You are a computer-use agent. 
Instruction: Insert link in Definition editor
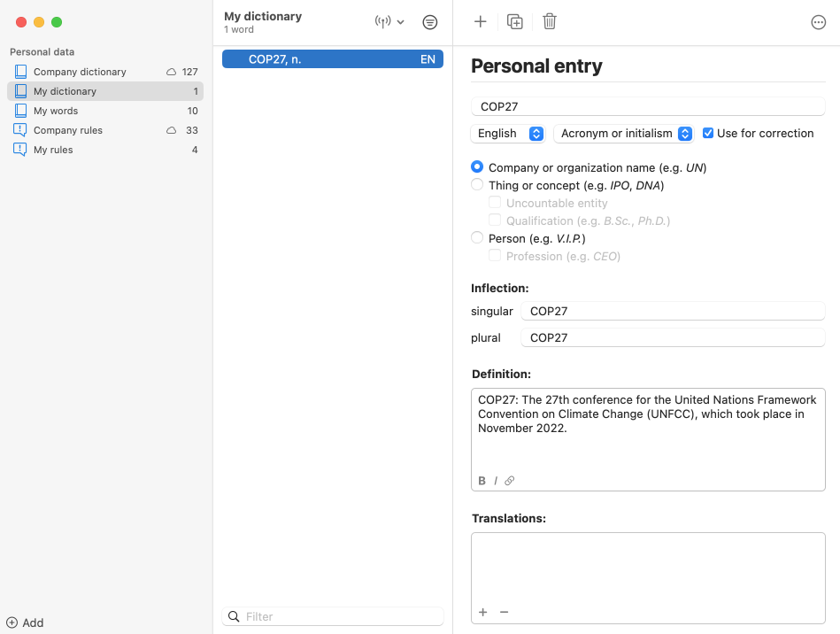click(x=510, y=481)
